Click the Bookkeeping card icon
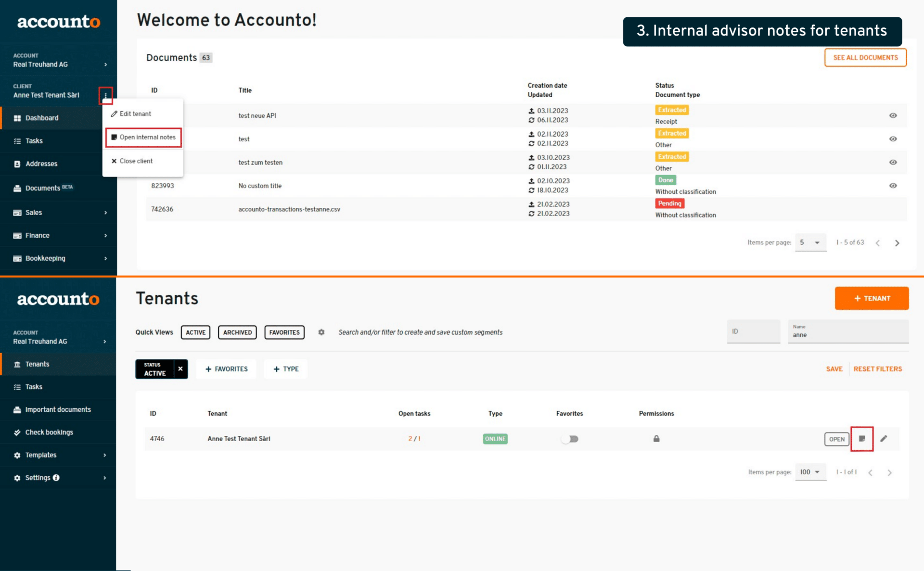This screenshot has height=571, width=924. click(17, 258)
